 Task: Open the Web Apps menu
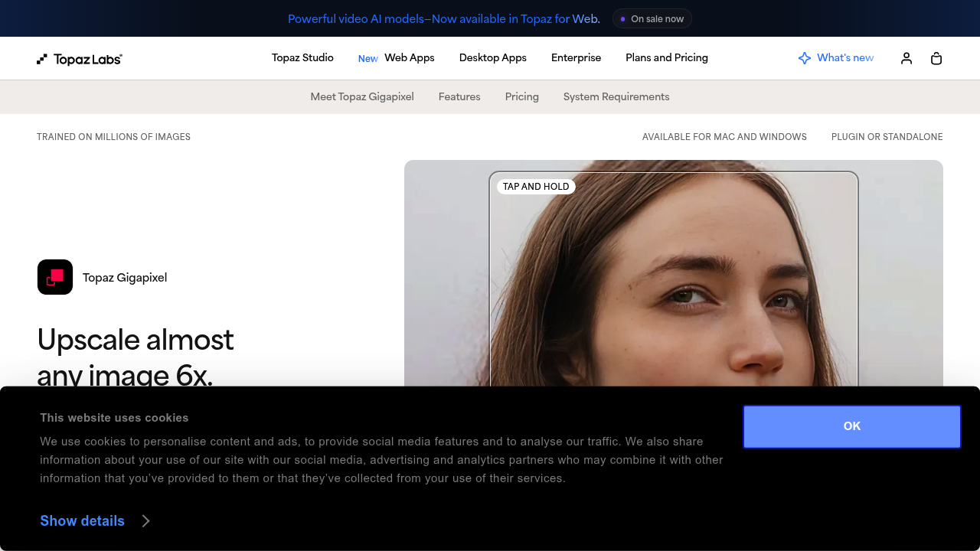coord(410,58)
